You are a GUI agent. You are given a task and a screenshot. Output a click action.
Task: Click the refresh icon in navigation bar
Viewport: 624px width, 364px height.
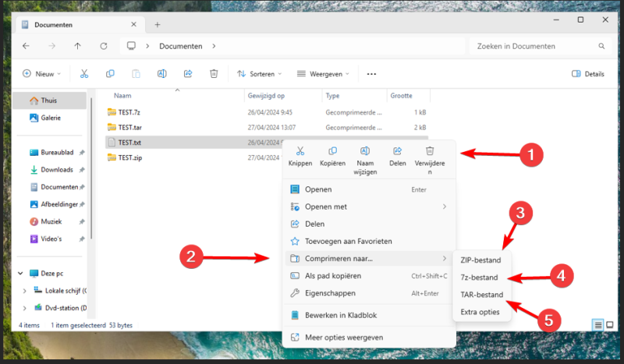point(104,46)
